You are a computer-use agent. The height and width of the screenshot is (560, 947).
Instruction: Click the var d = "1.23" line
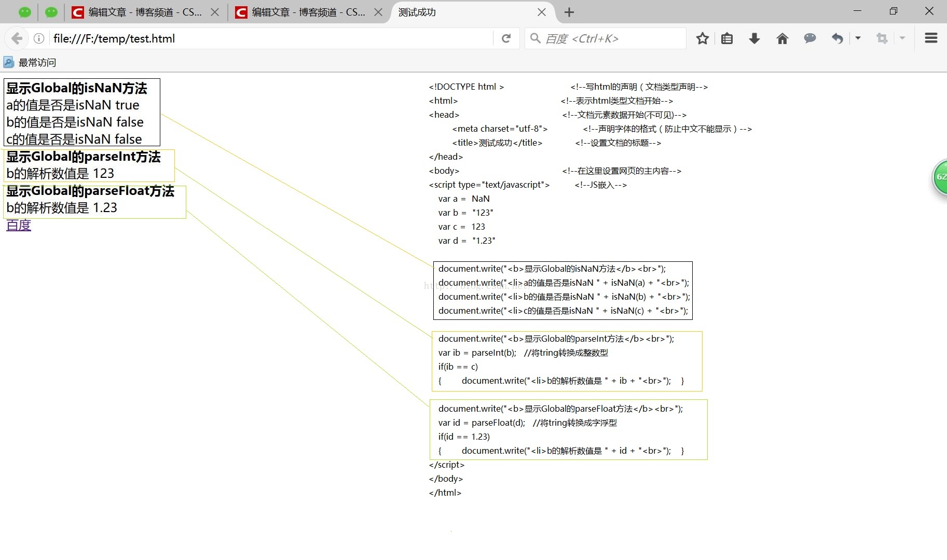click(466, 241)
